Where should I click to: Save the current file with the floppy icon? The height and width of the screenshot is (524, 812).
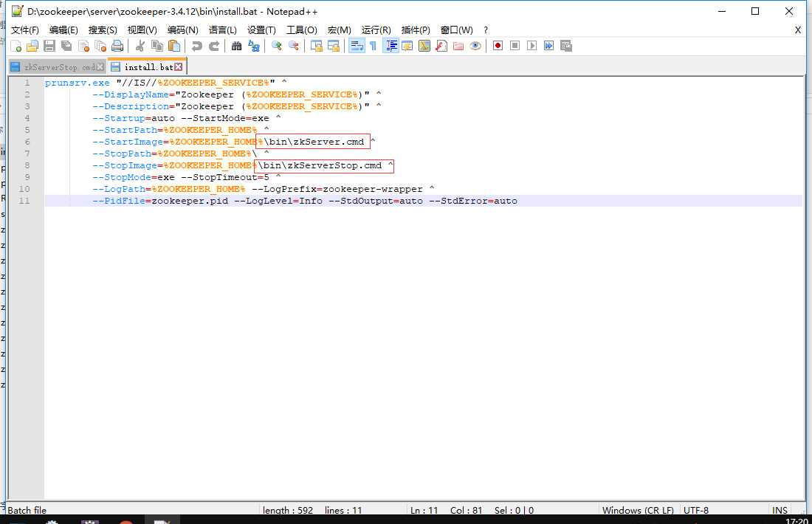pyautogui.click(x=49, y=46)
